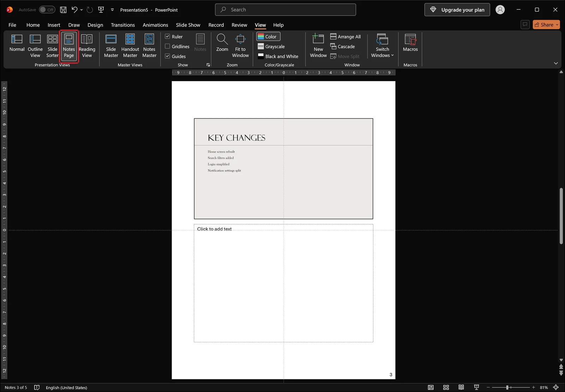
Task: Click Upgrade your plan button
Action: 457,10
